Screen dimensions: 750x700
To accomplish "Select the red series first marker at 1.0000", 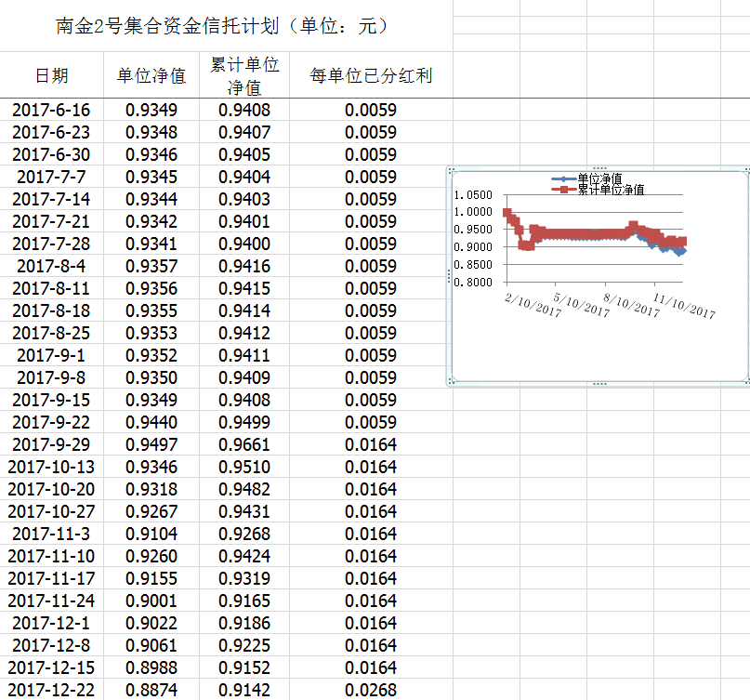I will pos(507,213).
